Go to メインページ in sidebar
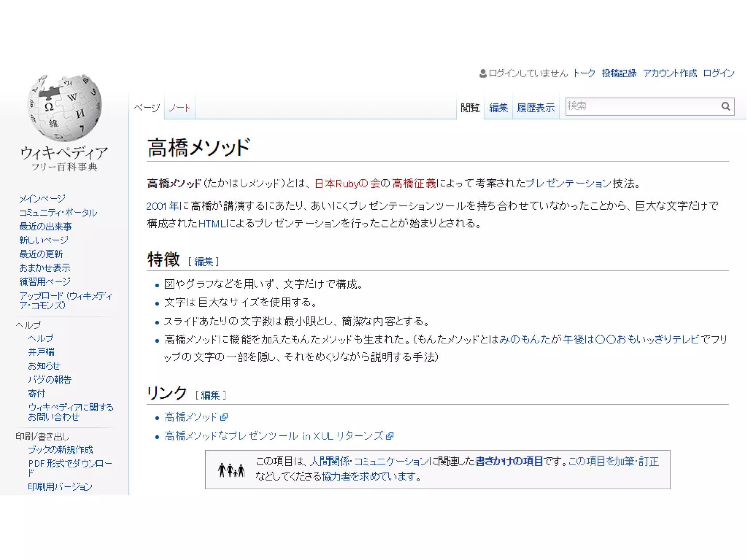 coord(42,199)
